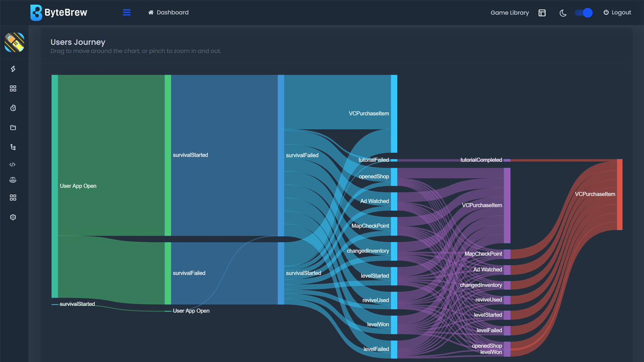This screenshot has width=644, height=362.
Task: Click small User App Open label at bottom
Action: [191, 311]
